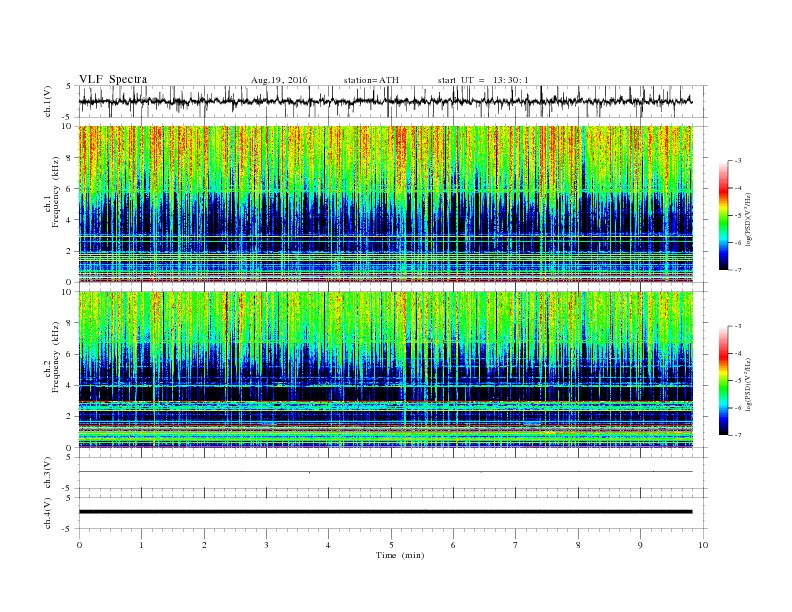This screenshot has width=792, height=612.
Task: Click the "5" tick on the time axis
Action: [x=391, y=545]
